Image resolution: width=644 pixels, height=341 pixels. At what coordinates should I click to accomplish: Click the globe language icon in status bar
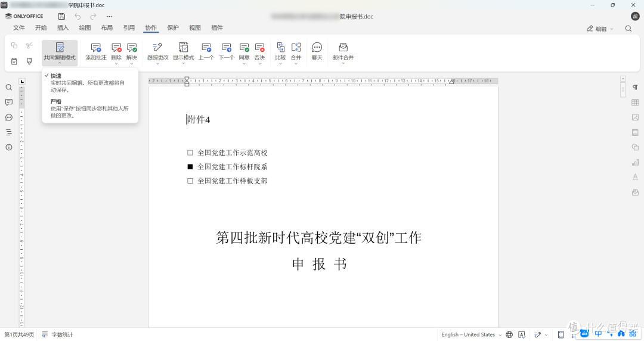tap(509, 334)
